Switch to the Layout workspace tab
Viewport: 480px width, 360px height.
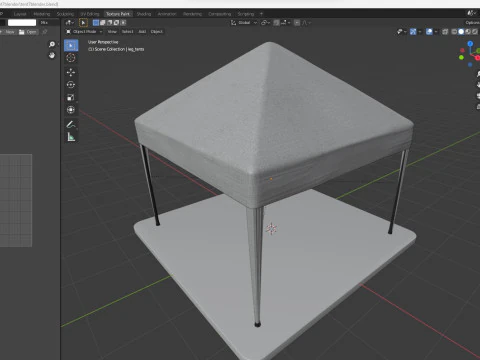20,14
